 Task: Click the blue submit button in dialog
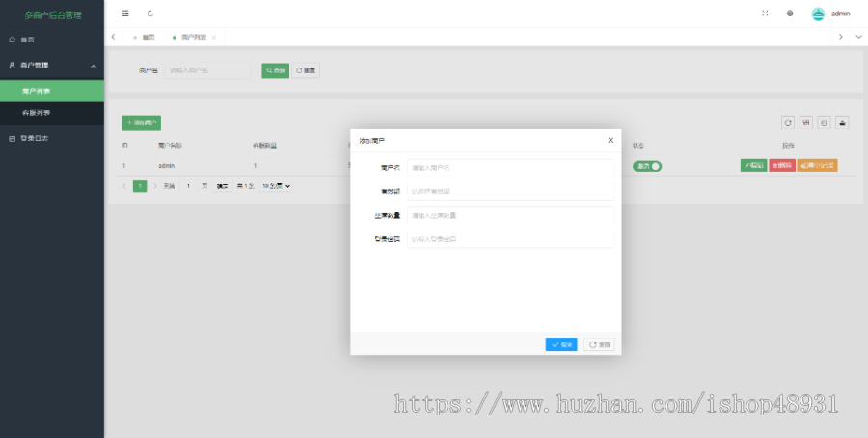pyautogui.click(x=561, y=344)
